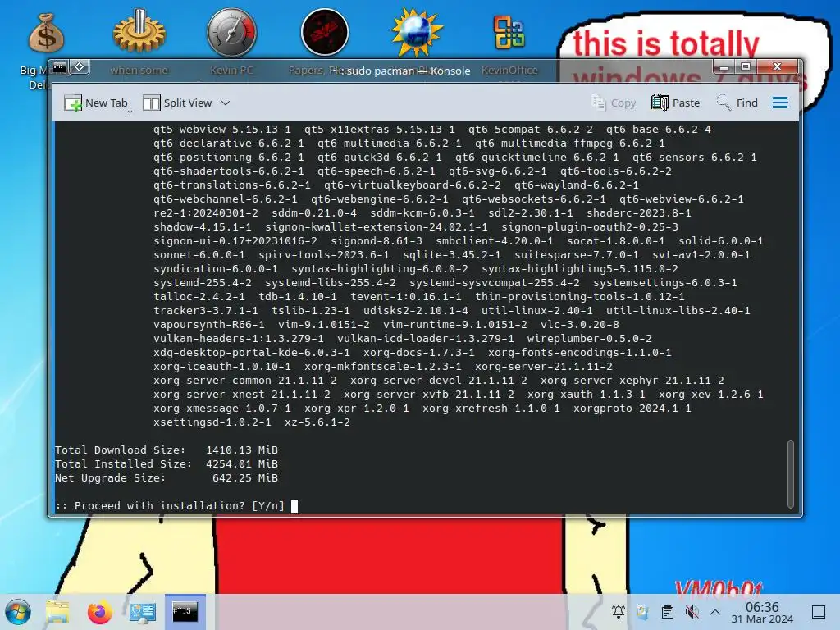Click the muted volume tray icon
The width and height of the screenshot is (840, 630).
pos(692,612)
